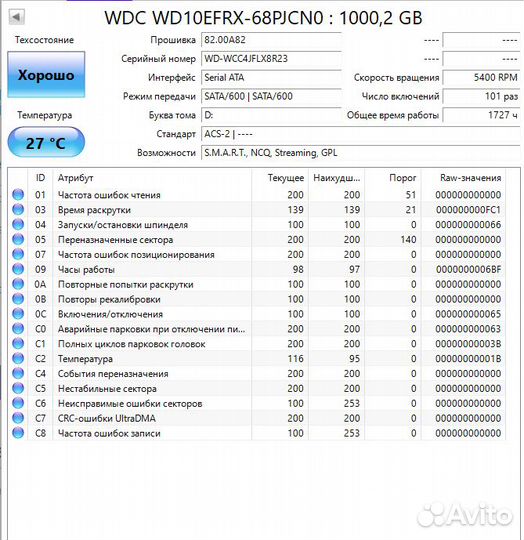Select the События переназначения attribute name

[113, 374]
